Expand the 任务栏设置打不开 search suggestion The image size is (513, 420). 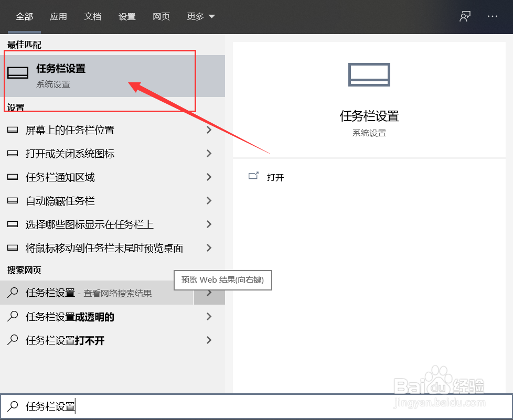tap(209, 340)
